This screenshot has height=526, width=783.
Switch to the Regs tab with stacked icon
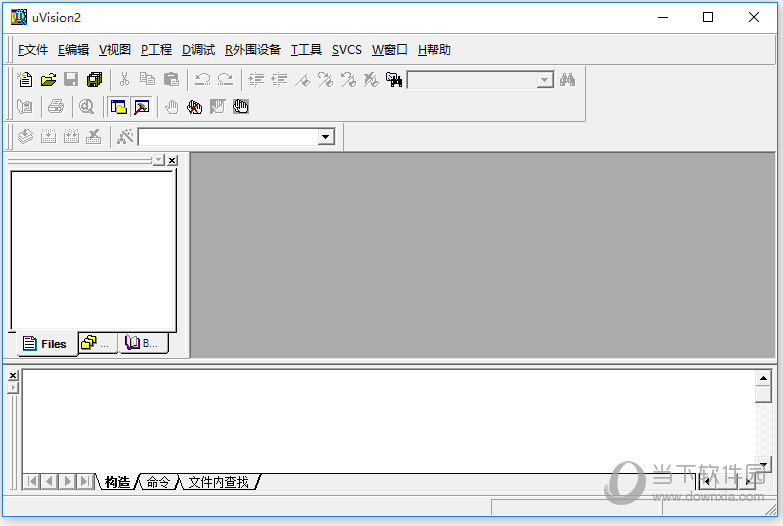[x=98, y=343]
